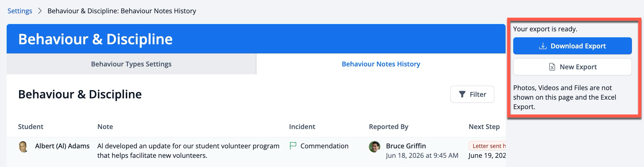The width and height of the screenshot is (644, 167).
Task: Click the red Letter sent badge
Action: coord(488,146)
